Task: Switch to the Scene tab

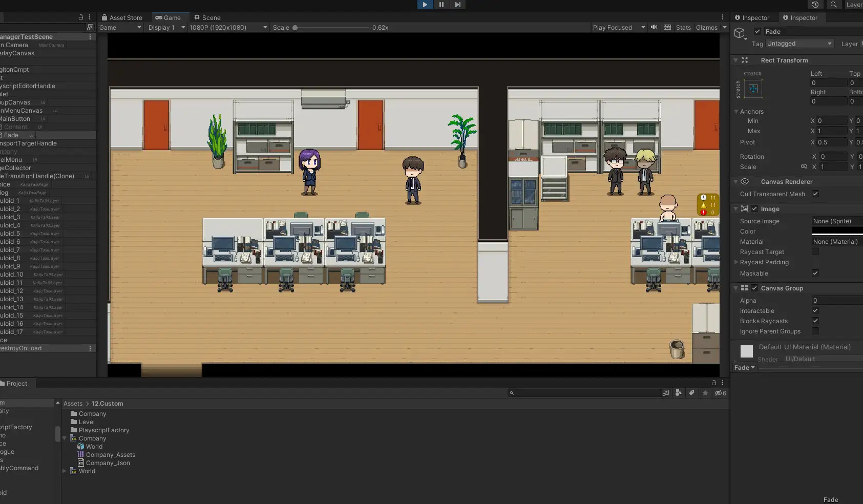Action: coord(207,17)
